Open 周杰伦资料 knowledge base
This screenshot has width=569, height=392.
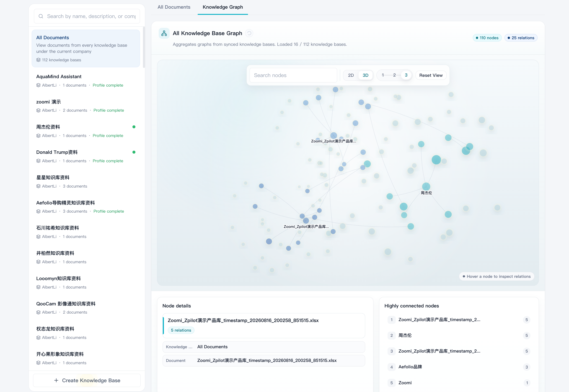(x=86, y=131)
